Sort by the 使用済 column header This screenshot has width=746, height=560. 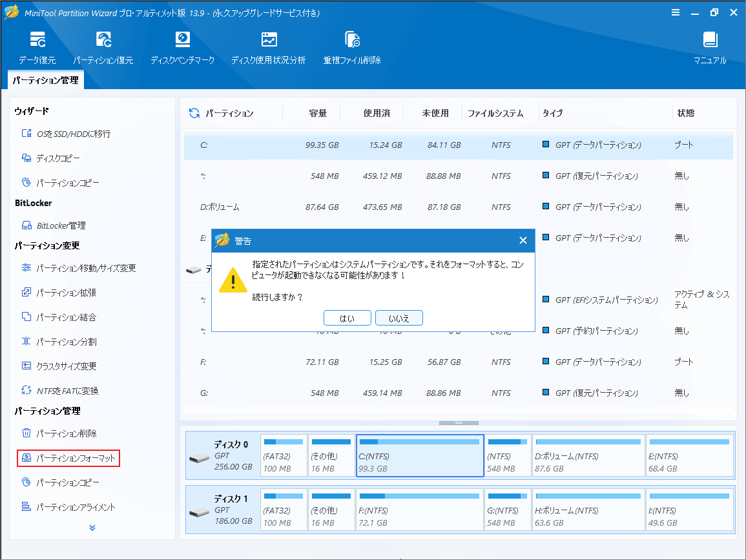click(377, 113)
